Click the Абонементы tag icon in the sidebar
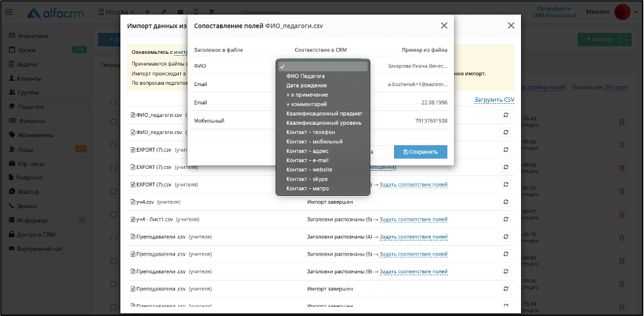Screen dimensions: 644x316 12,135
